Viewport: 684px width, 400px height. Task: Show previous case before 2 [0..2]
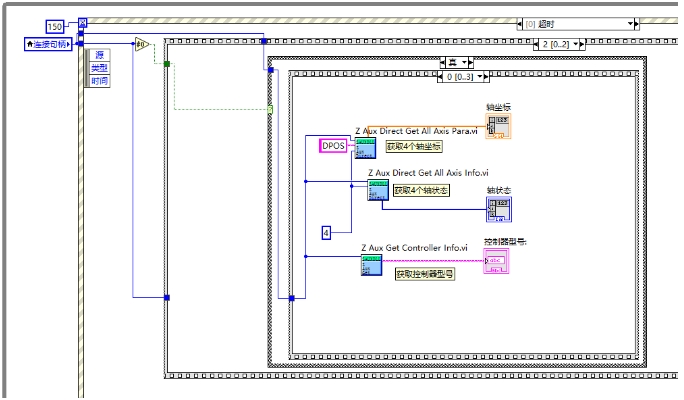coord(536,44)
